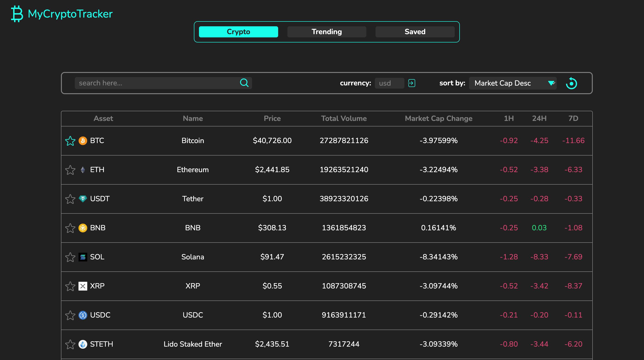Click the search magnifier icon

coord(244,83)
